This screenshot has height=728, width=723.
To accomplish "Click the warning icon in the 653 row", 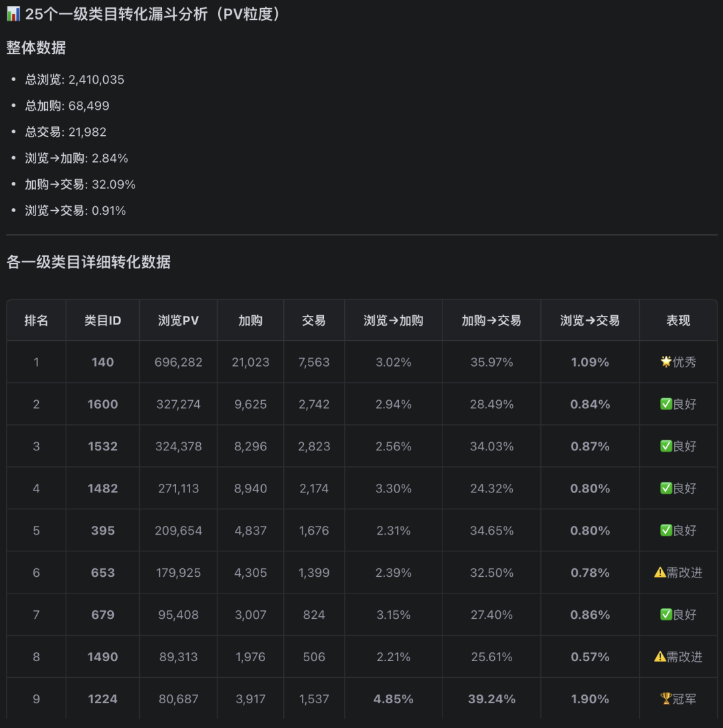I will 659,573.
